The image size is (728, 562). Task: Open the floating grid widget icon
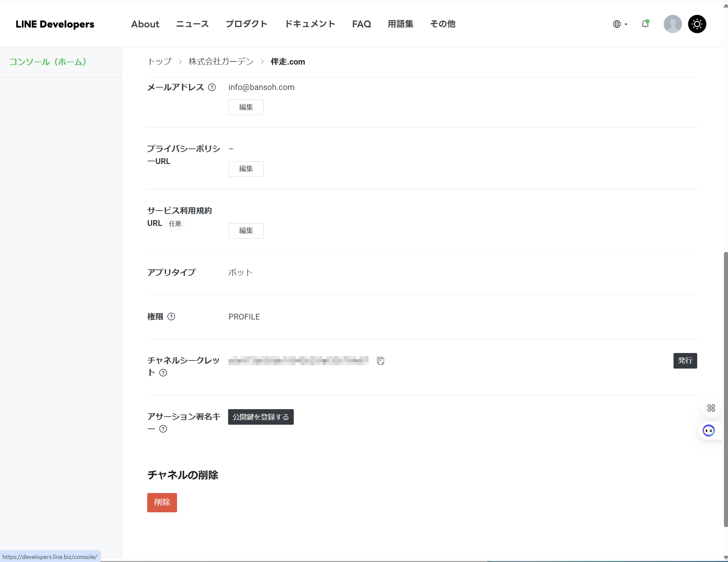pos(711,408)
